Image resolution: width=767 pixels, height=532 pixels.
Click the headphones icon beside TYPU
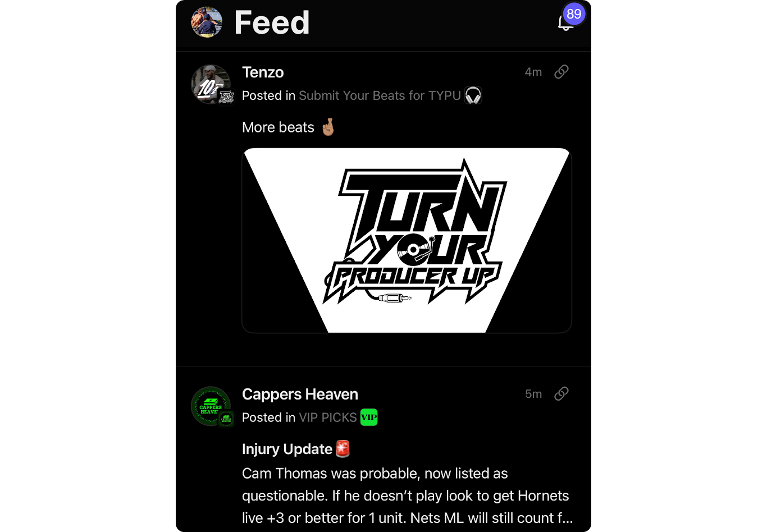473,95
